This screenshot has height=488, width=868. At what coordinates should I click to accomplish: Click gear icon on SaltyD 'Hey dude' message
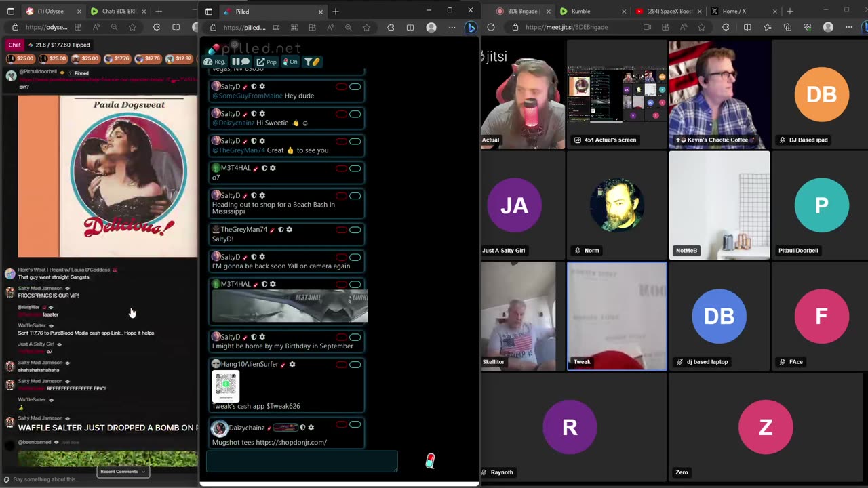[262, 87]
